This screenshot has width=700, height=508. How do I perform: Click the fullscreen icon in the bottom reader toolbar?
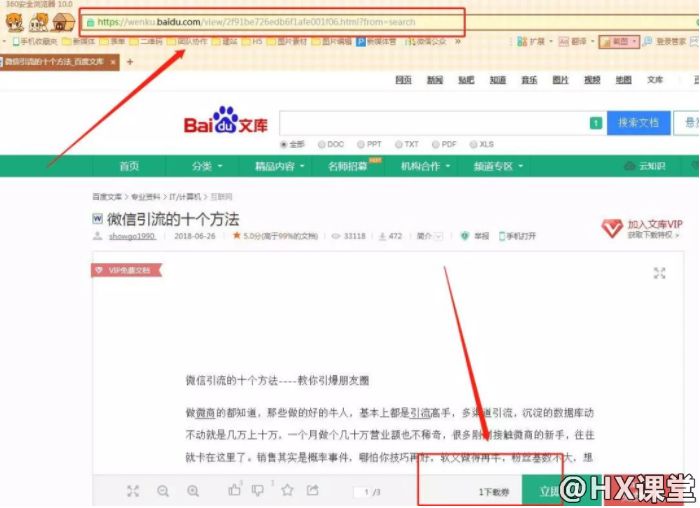pos(133,491)
